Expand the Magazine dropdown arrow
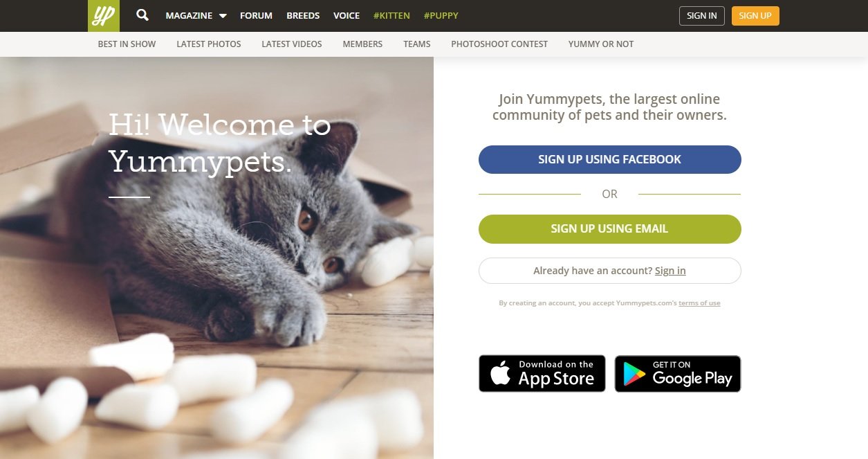 tap(223, 16)
